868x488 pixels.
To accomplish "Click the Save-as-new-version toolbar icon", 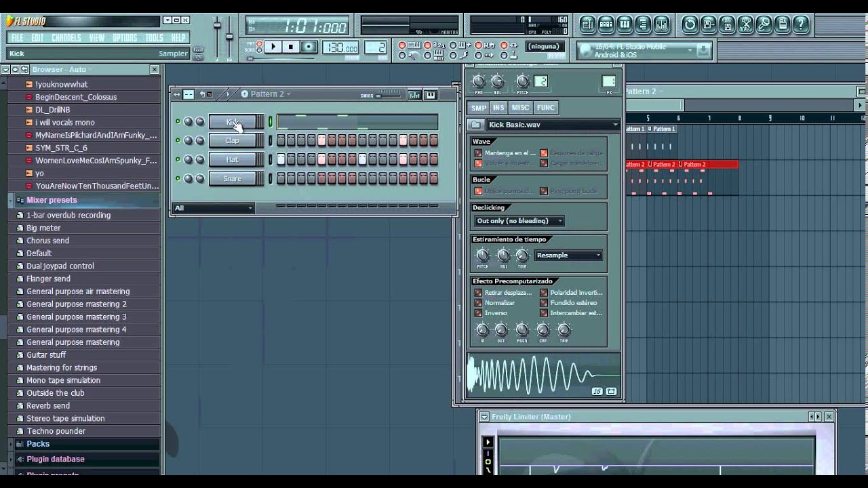I will pos(709,25).
